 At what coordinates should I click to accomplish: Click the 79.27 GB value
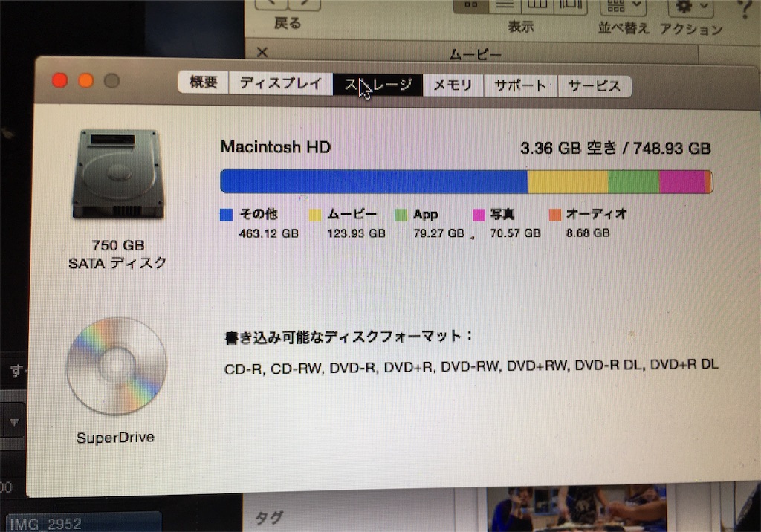pos(438,233)
